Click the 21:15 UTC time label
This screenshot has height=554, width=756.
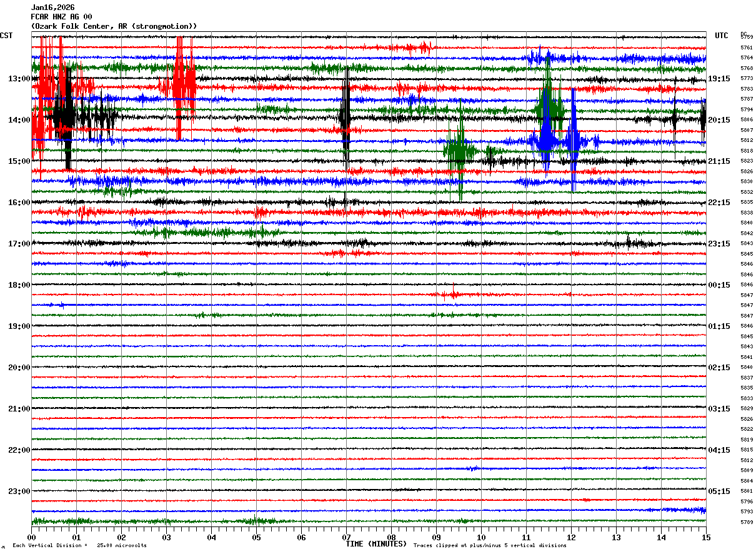719,161
